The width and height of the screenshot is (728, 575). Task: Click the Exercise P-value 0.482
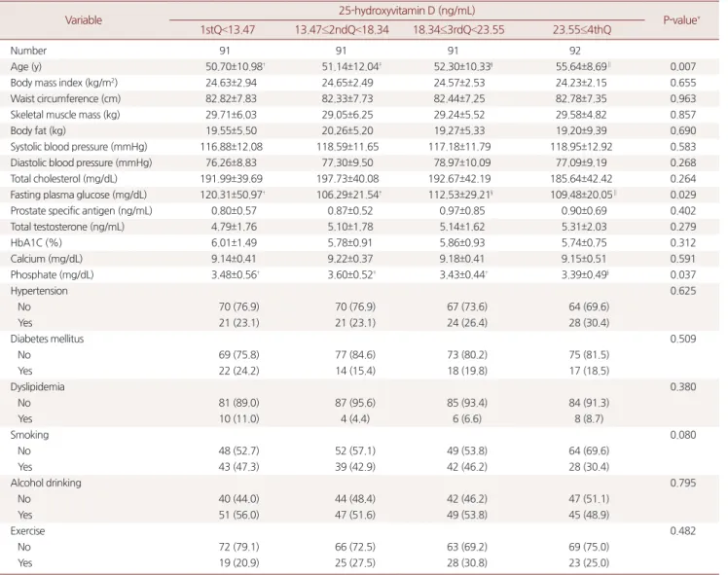(683, 531)
